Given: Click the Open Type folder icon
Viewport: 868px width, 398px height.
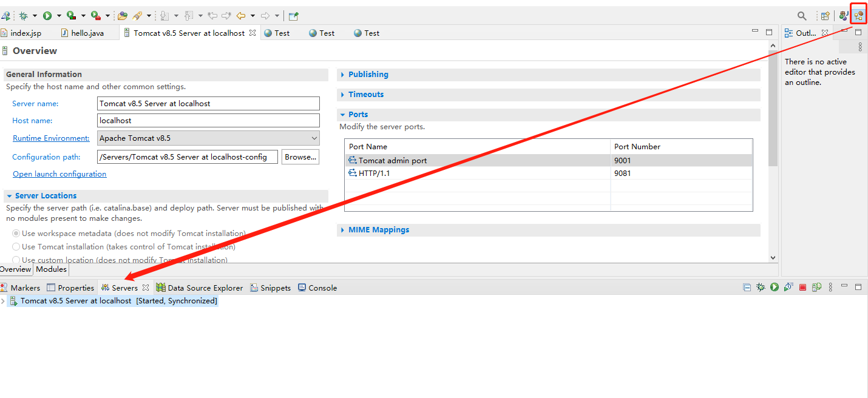Looking at the screenshot, I should click(x=123, y=16).
